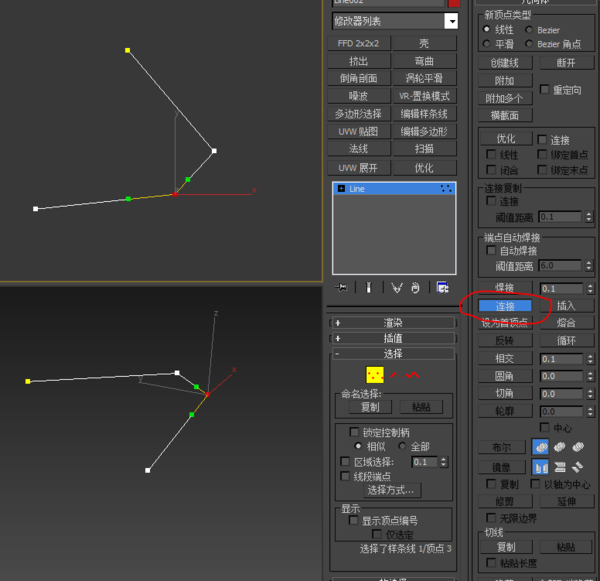Click 圆角 value input field
The width and height of the screenshot is (600, 581).
pos(561,376)
